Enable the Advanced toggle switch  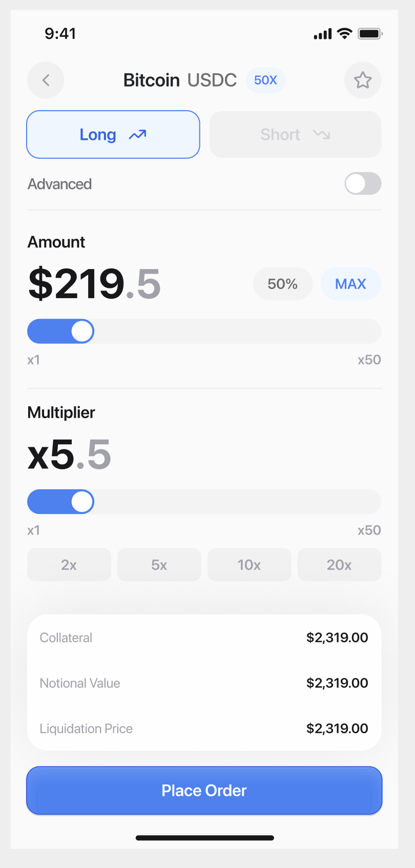tap(363, 183)
